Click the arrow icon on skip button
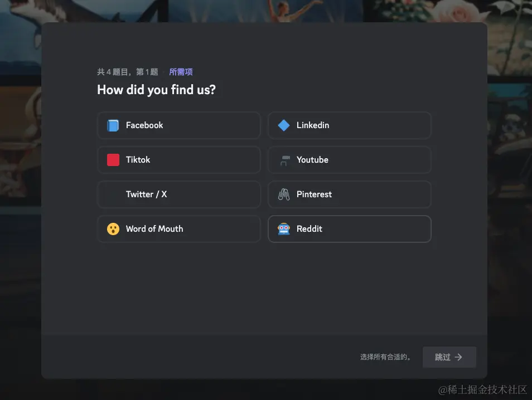The height and width of the screenshot is (400, 532). coord(458,357)
